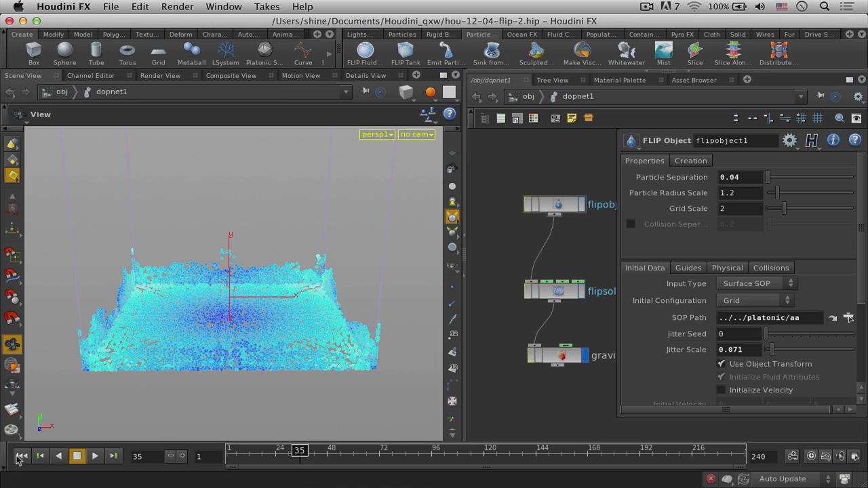Open the Input Type dropdown
Screen dimensions: 868x488
[757, 283]
